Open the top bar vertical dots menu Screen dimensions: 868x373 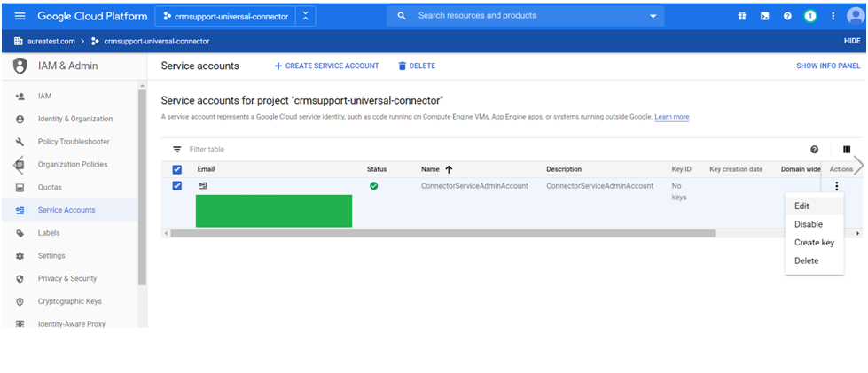pos(833,16)
